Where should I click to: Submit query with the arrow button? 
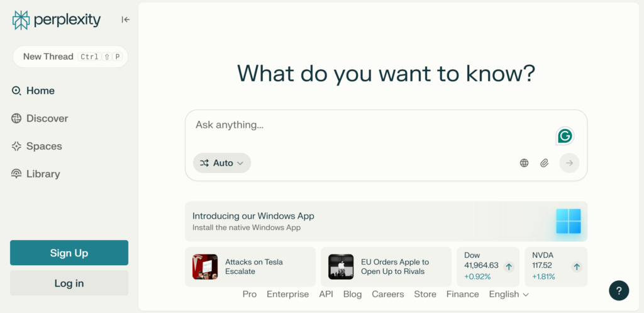tap(569, 163)
